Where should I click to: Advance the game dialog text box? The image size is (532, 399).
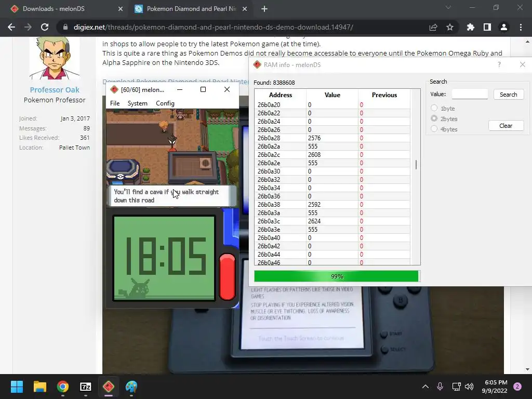[x=172, y=196]
